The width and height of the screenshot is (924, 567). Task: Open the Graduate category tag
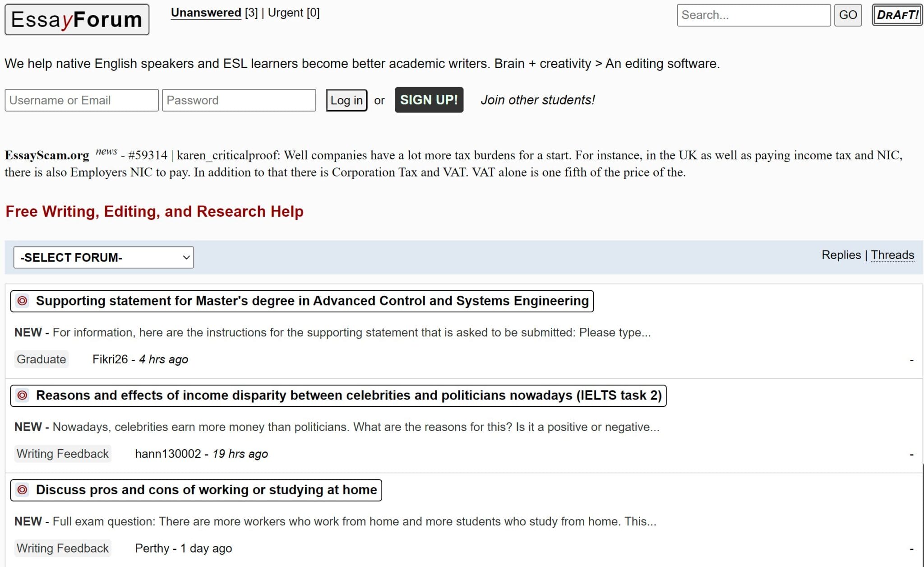tap(41, 359)
